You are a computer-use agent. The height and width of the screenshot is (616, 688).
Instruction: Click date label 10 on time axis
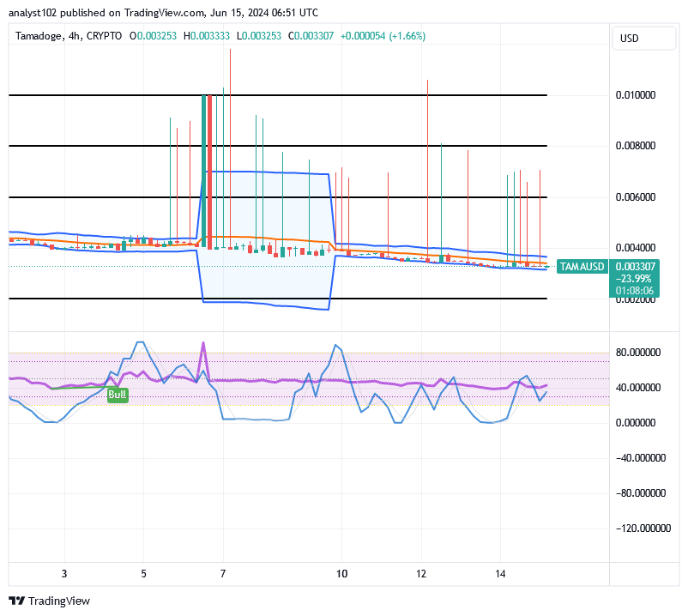click(341, 573)
